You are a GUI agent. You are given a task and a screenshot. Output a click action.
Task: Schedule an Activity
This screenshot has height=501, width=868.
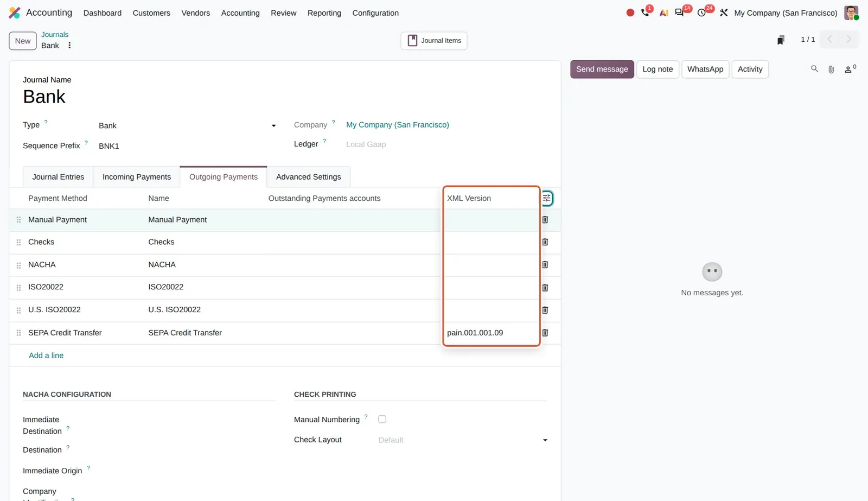pyautogui.click(x=750, y=69)
